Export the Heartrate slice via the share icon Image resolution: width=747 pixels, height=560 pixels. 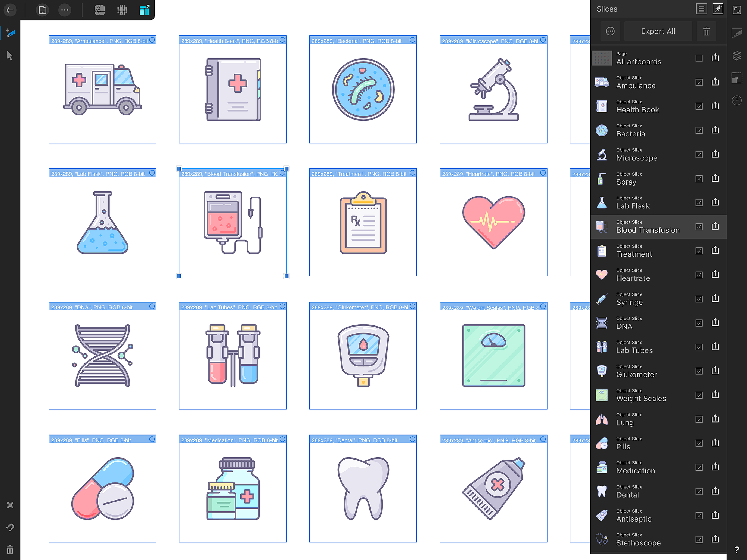pyautogui.click(x=715, y=275)
